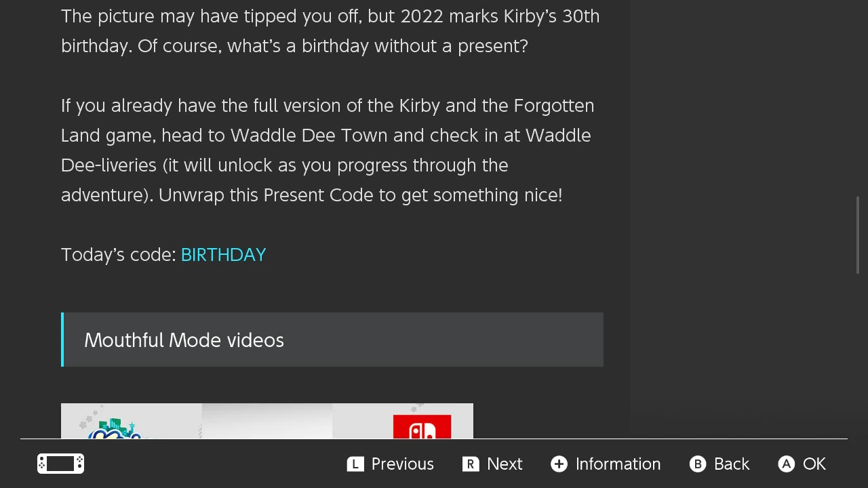This screenshot has height=488, width=868.
Task: Click the B button icon before Back
Action: coord(698,464)
